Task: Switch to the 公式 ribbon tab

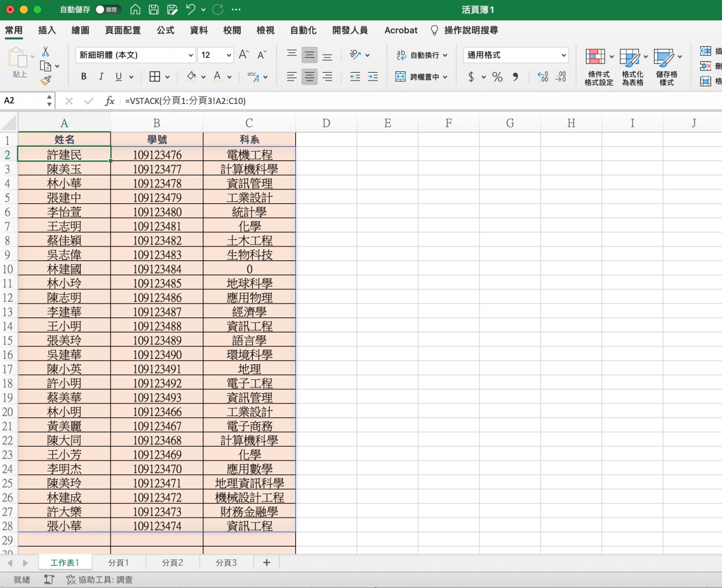Action: (165, 30)
